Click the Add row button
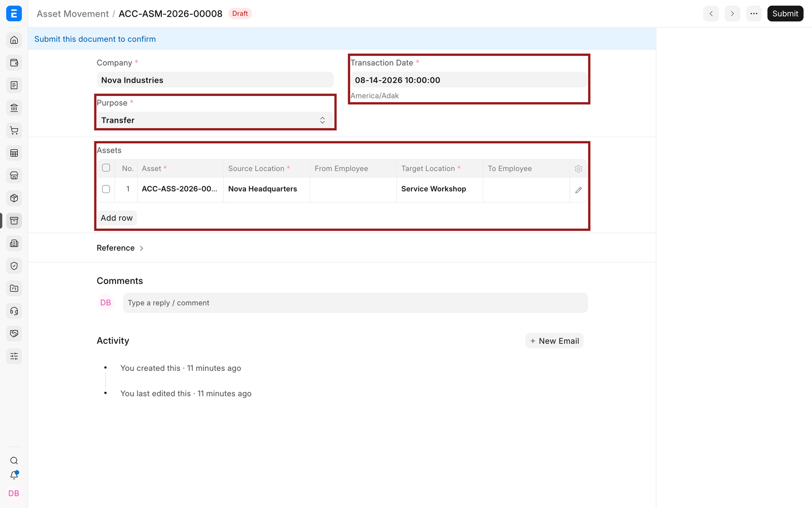812x508 pixels. point(117,218)
